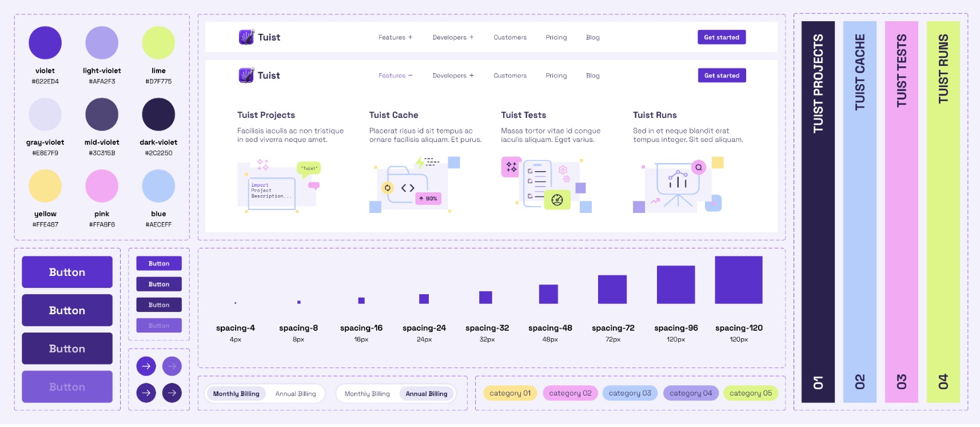Pick the lime color swatch
The image size is (980, 427).
point(158,43)
